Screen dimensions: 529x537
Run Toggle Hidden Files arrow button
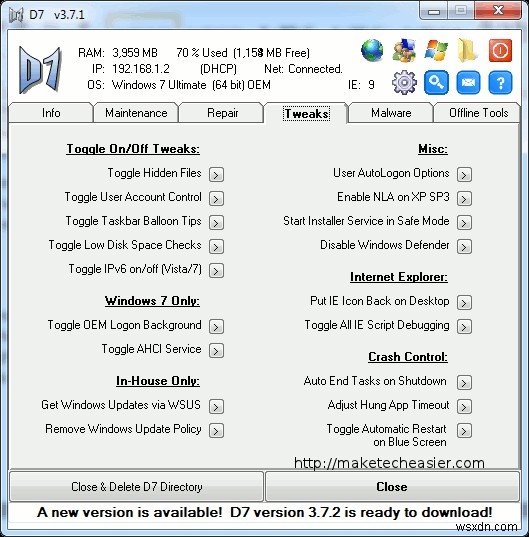216,174
